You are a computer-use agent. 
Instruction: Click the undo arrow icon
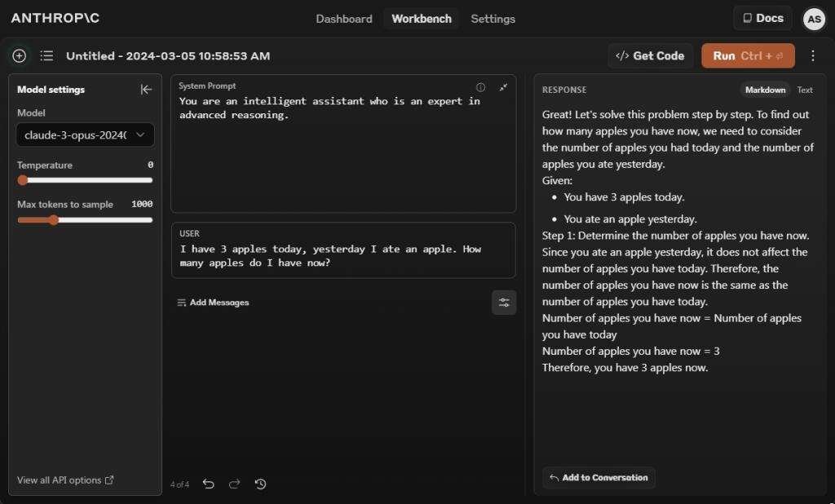coord(209,484)
